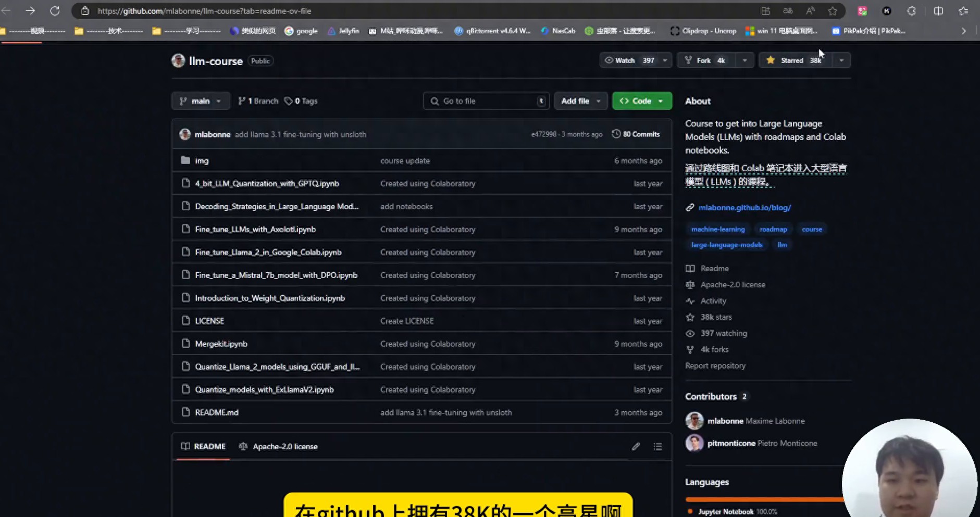Screen dimensions: 980x517
Task: Open pitmonticone contributor profile
Action: (731, 444)
